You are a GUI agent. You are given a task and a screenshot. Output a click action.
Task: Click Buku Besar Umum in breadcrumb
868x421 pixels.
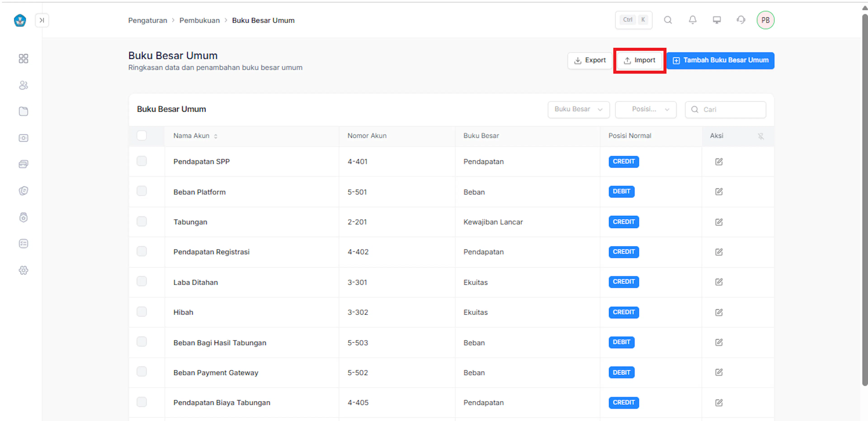(263, 20)
